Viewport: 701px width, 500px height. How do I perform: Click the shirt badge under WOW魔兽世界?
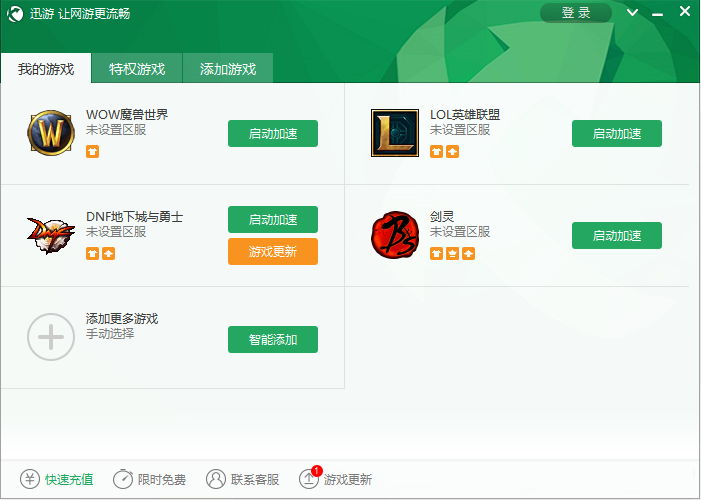pos(93,152)
